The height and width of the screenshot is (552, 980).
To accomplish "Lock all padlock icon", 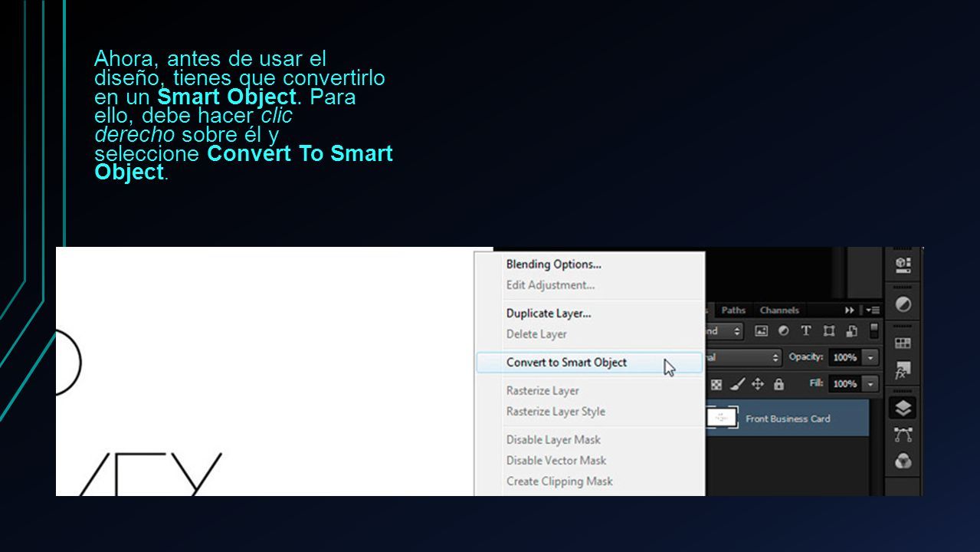I will click(x=778, y=384).
